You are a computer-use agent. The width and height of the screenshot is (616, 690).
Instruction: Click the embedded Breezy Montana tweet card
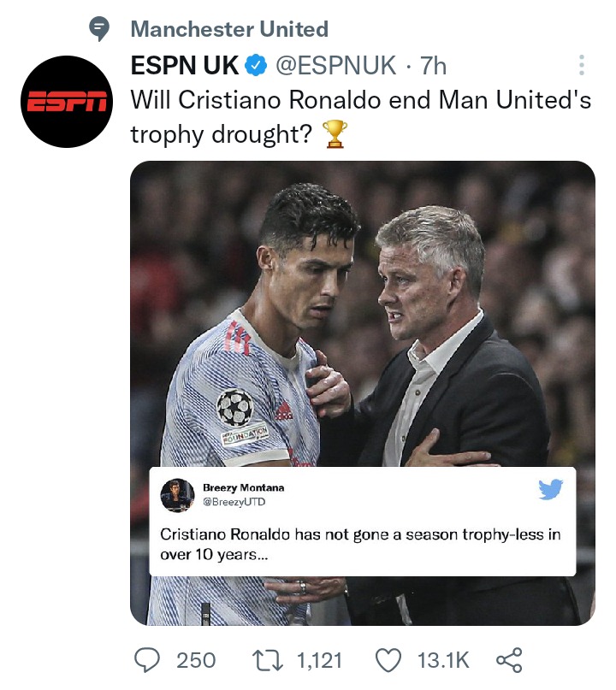point(363,522)
